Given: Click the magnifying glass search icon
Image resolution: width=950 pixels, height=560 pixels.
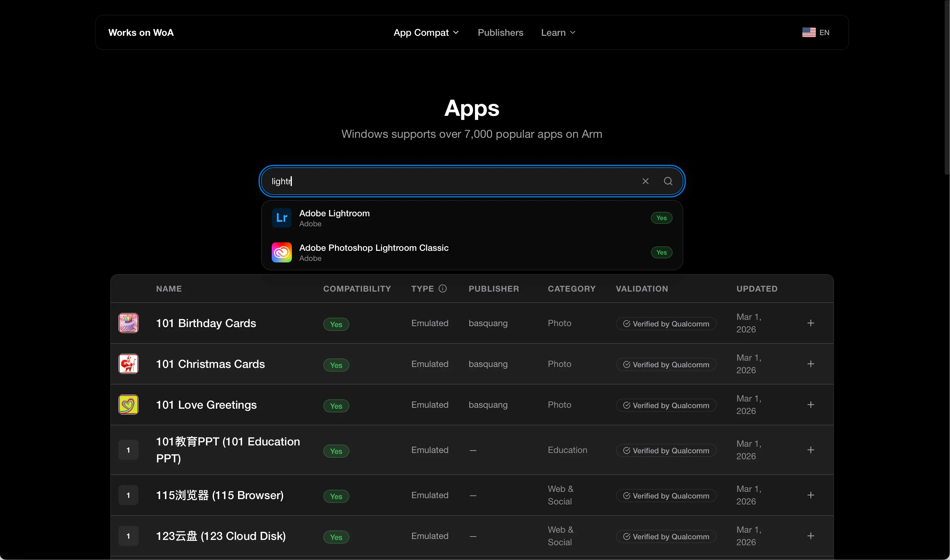Looking at the screenshot, I should [x=668, y=181].
